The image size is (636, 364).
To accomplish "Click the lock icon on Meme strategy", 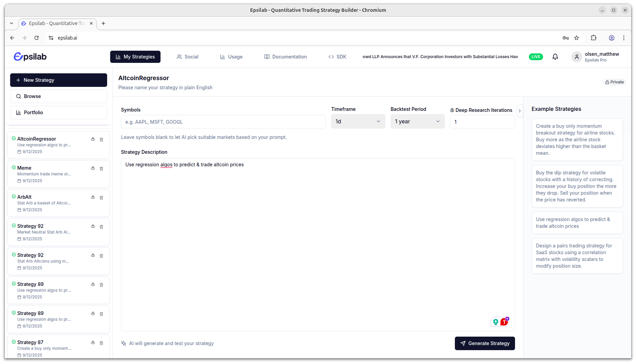I will pos(93,168).
